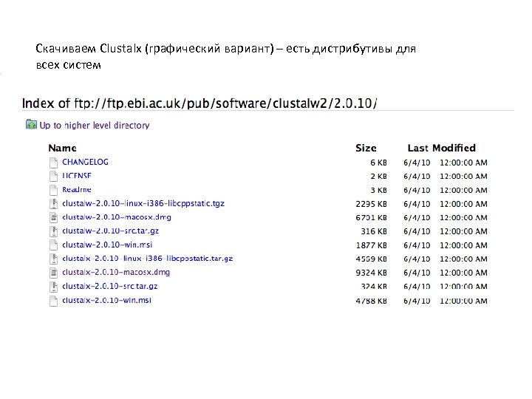Screen dimensions: 532x399
Task: Click the icon beside clustalw-2.0.10-win.msi
Action: (x=53, y=245)
